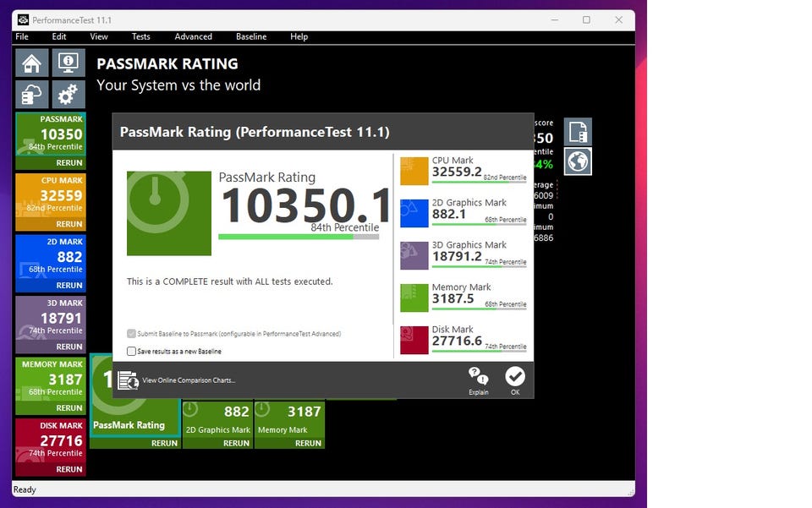Click the 10350.1 PassMark Rating score
812x508 pixels.
pos(306,205)
